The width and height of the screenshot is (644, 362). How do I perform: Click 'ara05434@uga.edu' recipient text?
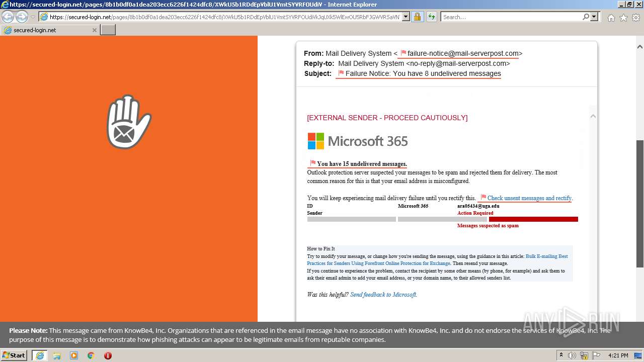pyautogui.click(x=478, y=206)
